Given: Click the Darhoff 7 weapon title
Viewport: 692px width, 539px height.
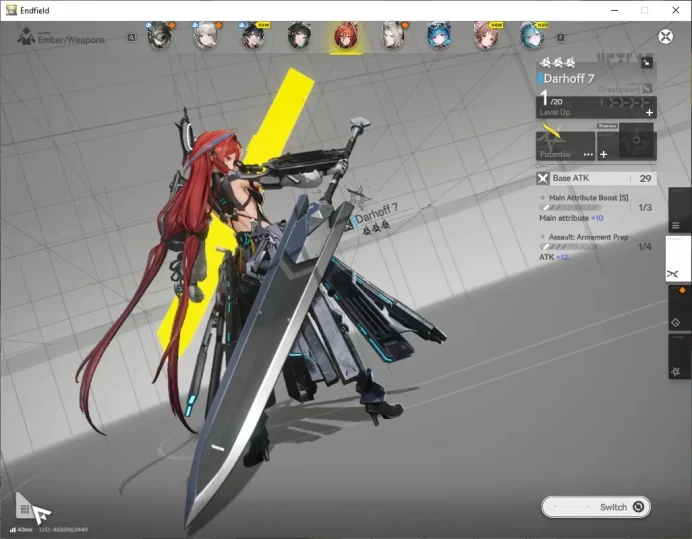Looking at the screenshot, I should click(569, 79).
